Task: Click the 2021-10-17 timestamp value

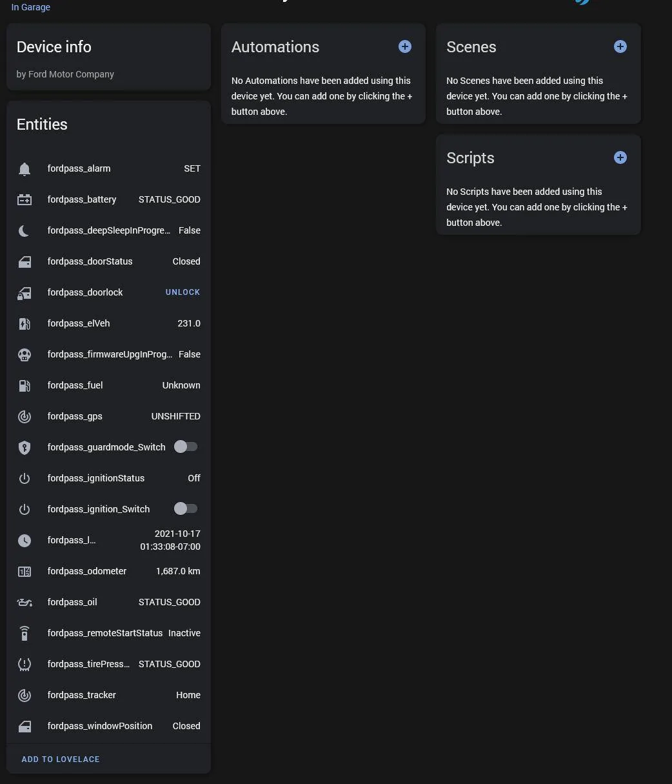Action: click(x=170, y=540)
